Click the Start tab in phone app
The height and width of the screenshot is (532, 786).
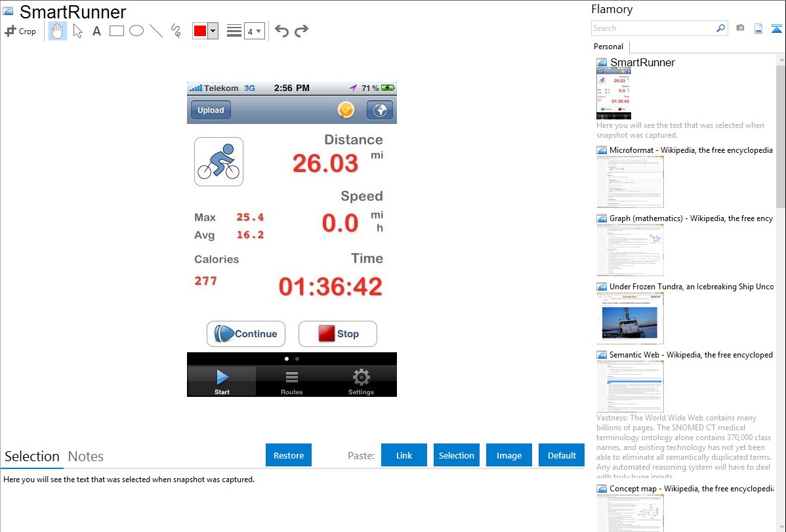(222, 382)
